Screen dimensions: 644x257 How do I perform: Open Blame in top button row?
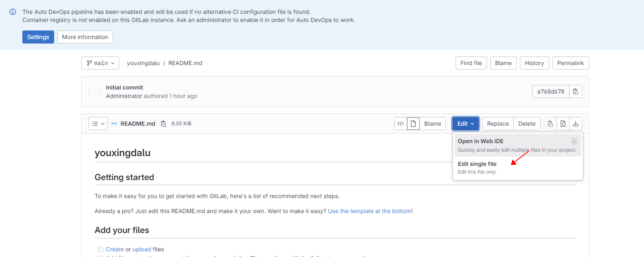click(503, 63)
